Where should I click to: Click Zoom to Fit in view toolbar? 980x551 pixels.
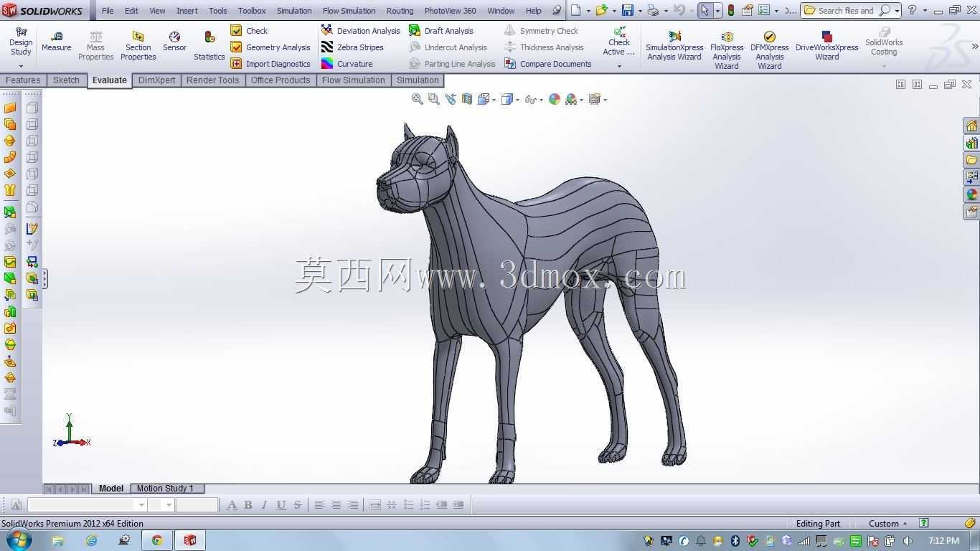(417, 99)
